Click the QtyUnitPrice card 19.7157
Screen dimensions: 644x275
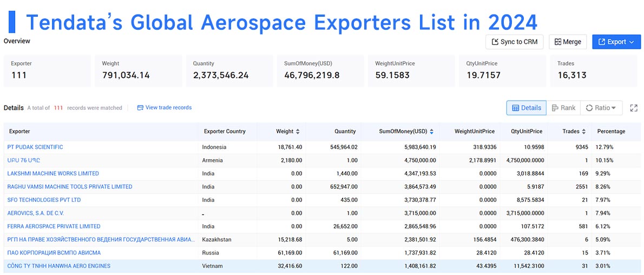(502, 71)
